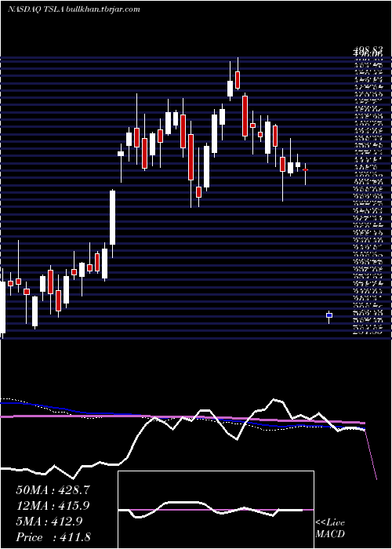
Task: Click the 5MA : 412.9 reading
Action: (49, 522)
